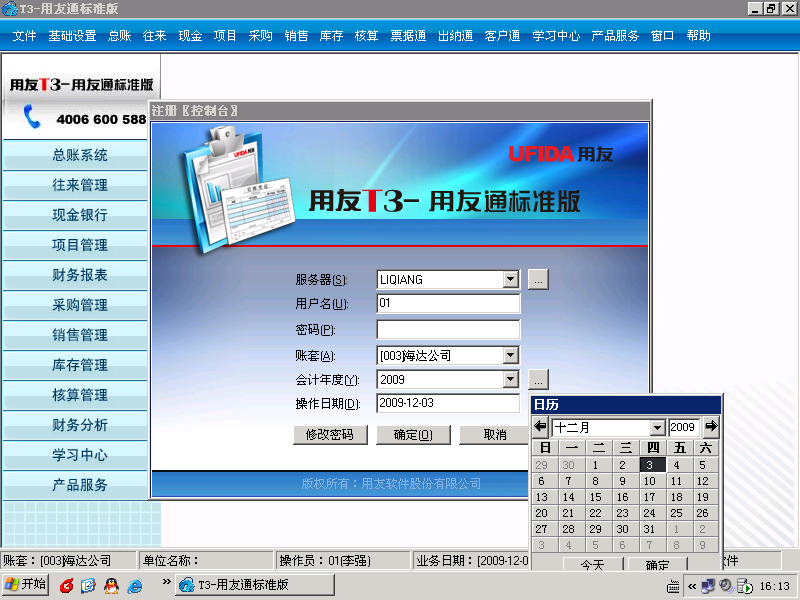800x600 pixels.
Task: Open the 帮助 menu
Action: pyautogui.click(x=698, y=36)
